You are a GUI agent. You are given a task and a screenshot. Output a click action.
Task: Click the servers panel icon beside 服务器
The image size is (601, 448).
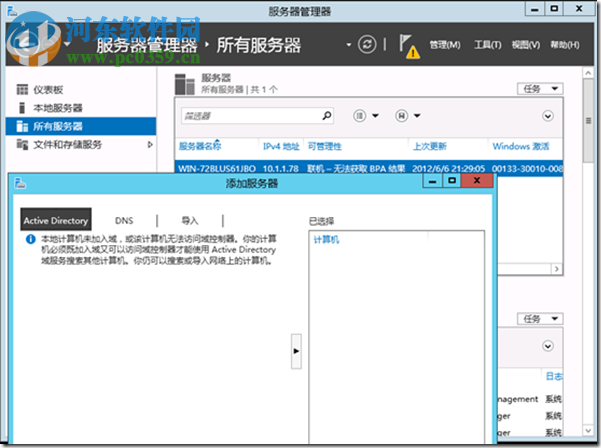(185, 84)
